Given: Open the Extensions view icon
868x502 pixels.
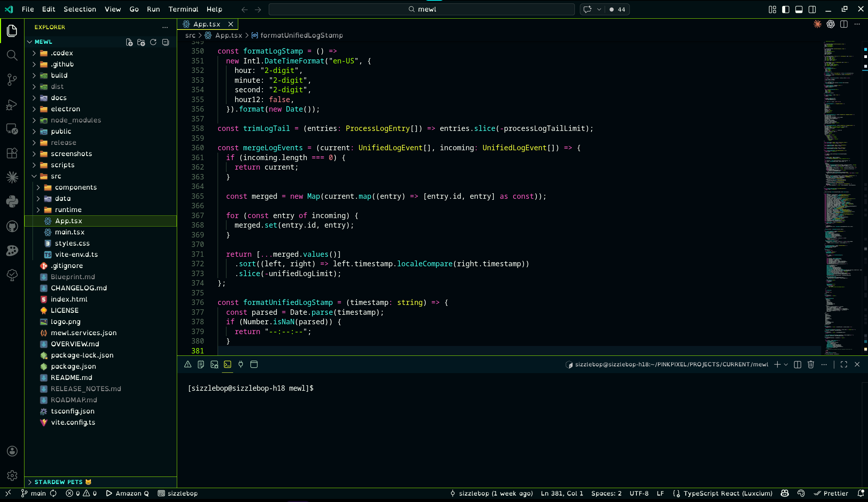Looking at the screenshot, I should pyautogui.click(x=12, y=153).
